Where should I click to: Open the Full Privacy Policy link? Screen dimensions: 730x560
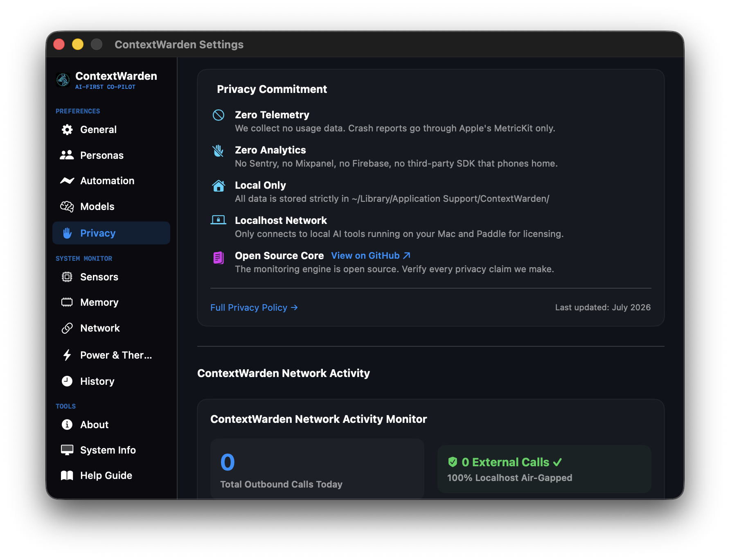(x=254, y=307)
